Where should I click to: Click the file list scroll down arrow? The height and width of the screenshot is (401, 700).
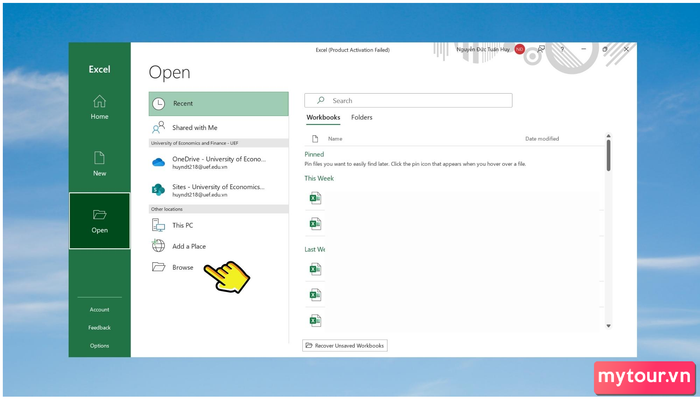point(608,326)
